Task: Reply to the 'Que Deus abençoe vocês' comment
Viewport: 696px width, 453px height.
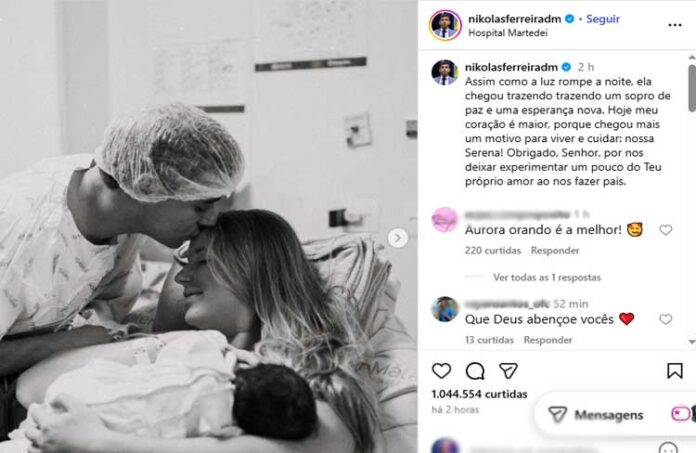Action: click(x=548, y=340)
